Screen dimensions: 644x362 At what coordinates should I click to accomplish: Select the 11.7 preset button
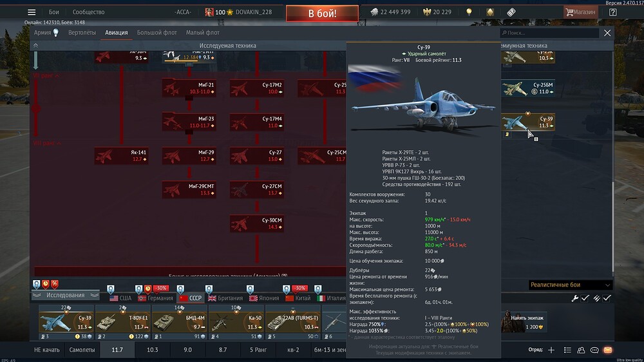[117, 350]
